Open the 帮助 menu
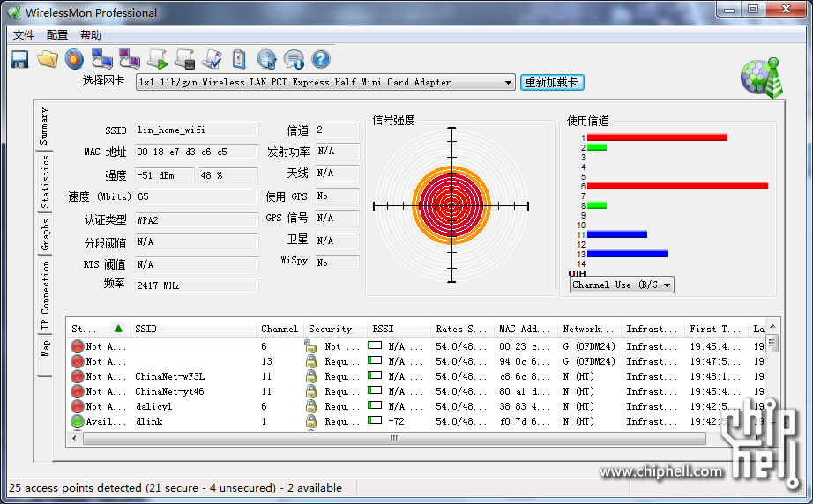The height and width of the screenshot is (504, 813). 91,34
